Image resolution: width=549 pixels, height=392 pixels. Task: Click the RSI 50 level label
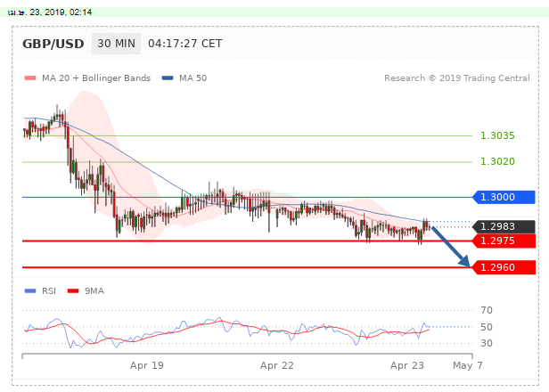(x=487, y=327)
